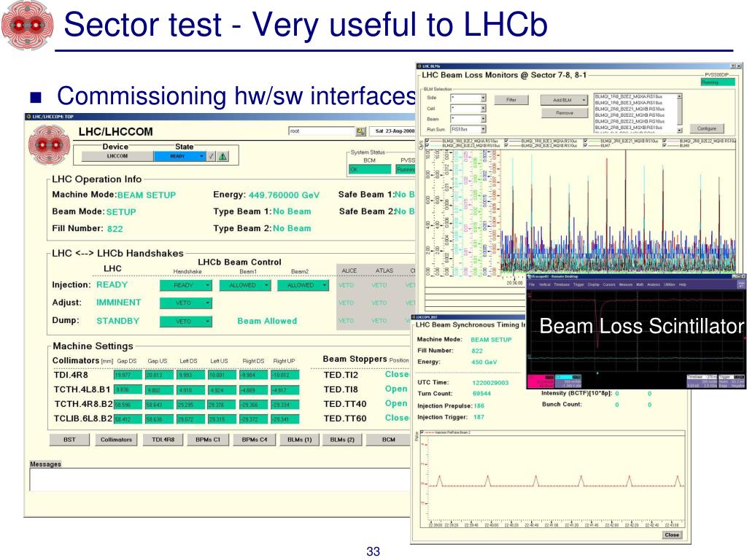Image resolution: width=747 pixels, height=560 pixels.
Task: Click the TDI.4R8 button
Action: [x=163, y=440]
